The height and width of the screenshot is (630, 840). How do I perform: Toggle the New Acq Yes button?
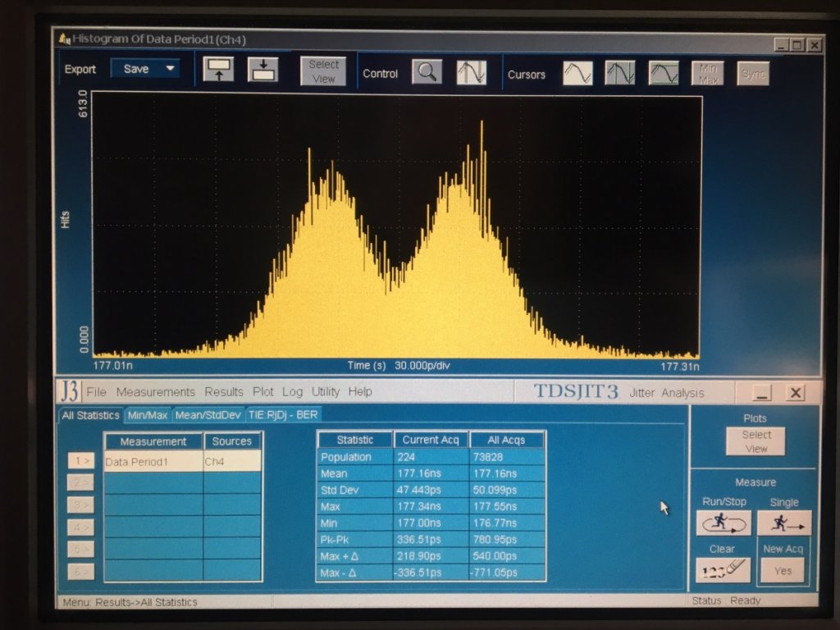click(x=783, y=570)
